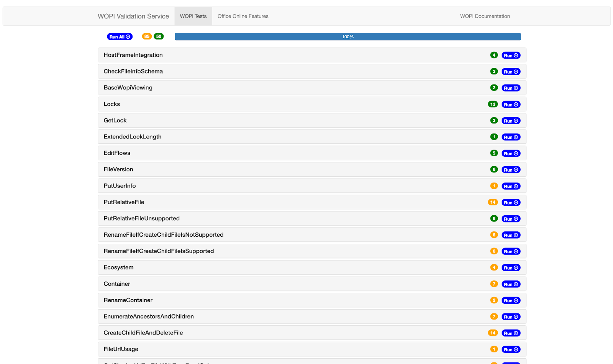The height and width of the screenshot is (364, 613).
Task: Expand the Locks test group
Action: [312, 104]
